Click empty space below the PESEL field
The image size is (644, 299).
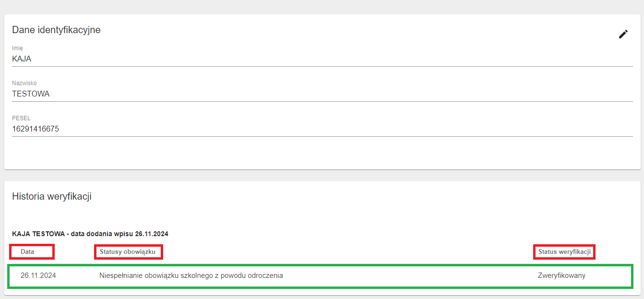(x=288, y=154)
